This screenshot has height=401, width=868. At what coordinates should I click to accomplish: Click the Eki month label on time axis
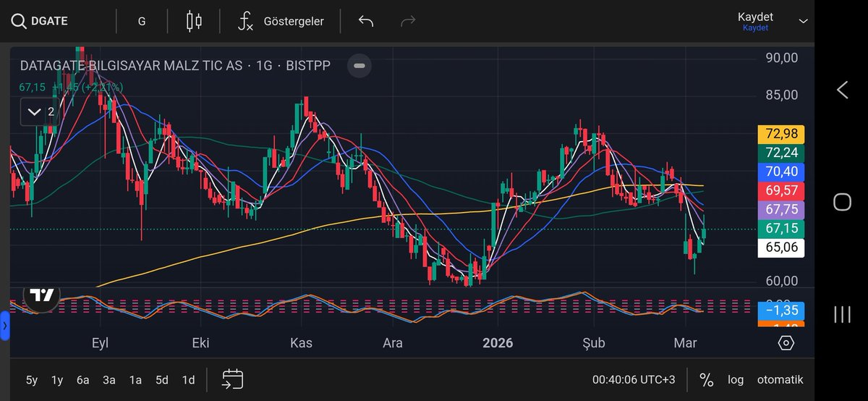[x=200, y=343]
